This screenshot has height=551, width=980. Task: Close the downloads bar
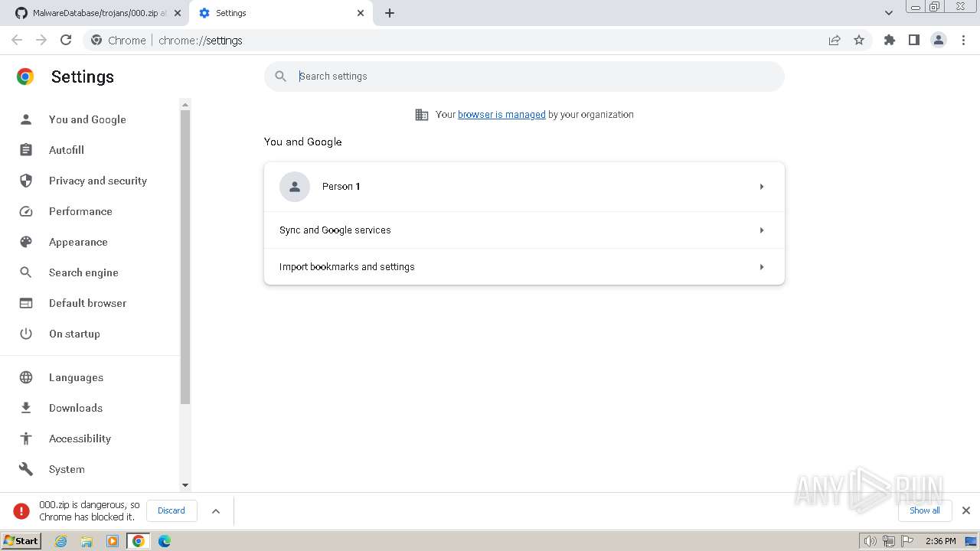tap(966, 510)
